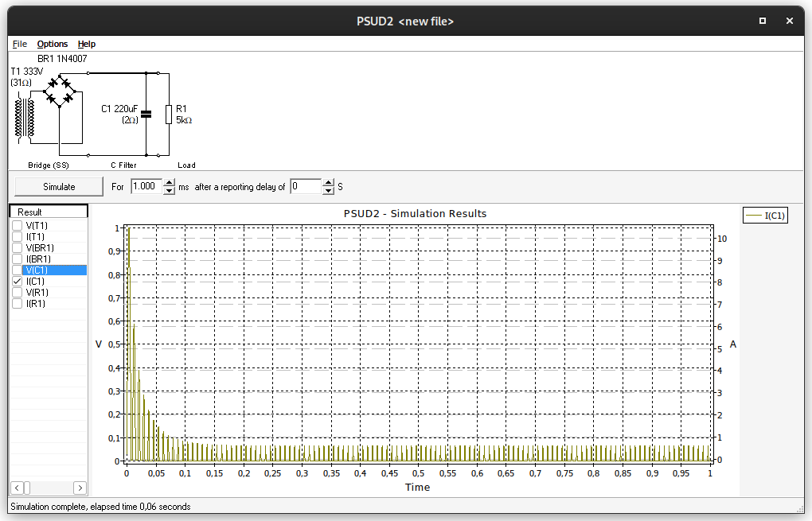Click the capacitor C1 symbol
The image size is (812, 521).
click(x=146, y=115)
